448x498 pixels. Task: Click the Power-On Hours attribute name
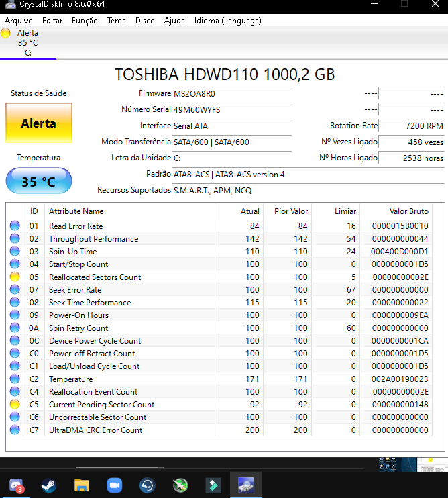[x=78, y=315]
